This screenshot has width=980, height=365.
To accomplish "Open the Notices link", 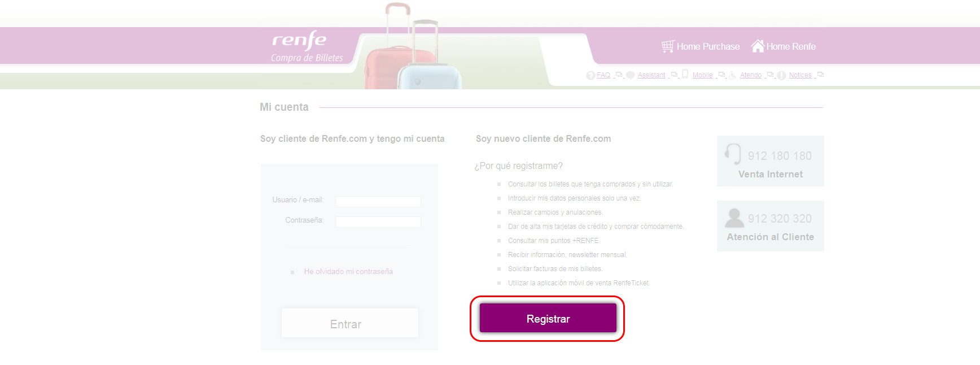I will click(800, 75).
